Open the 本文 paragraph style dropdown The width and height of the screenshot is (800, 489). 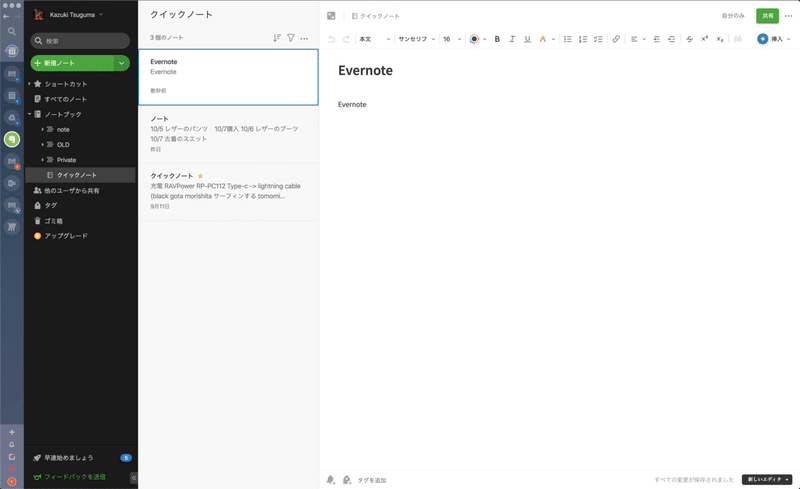click(374, 39)
